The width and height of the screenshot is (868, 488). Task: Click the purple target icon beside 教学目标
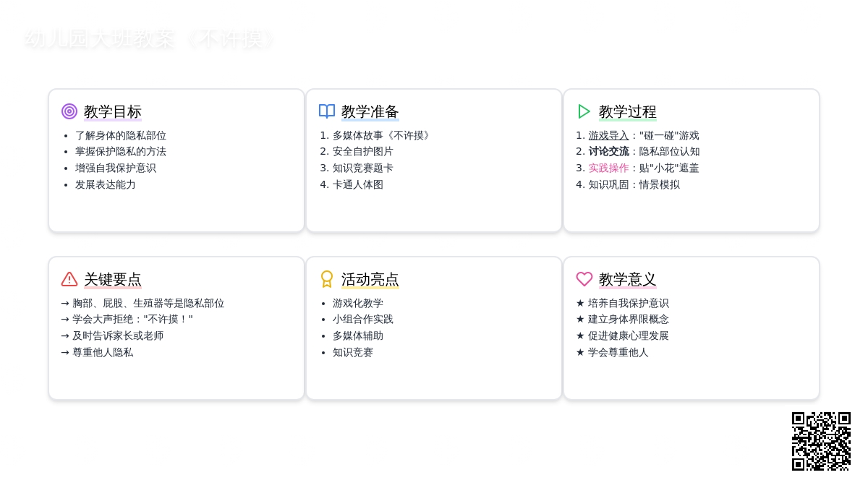tap(69, 111)
